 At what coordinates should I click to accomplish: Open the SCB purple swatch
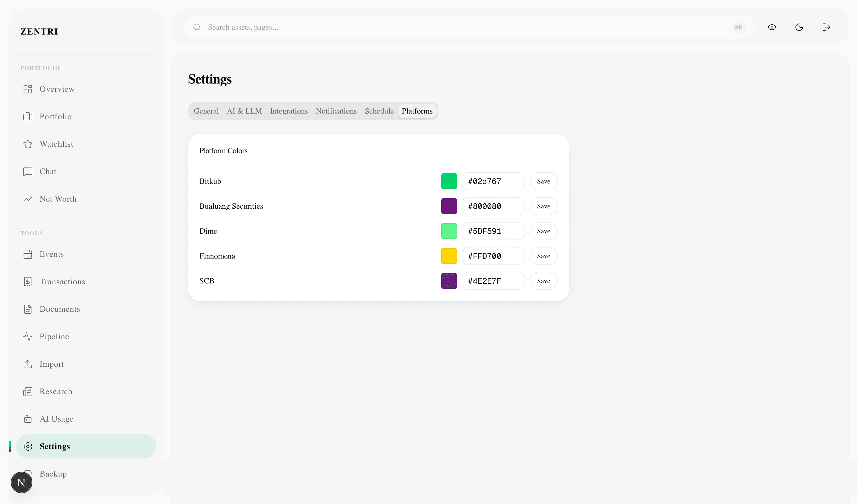pyautogui.click(x=449, y=281)
